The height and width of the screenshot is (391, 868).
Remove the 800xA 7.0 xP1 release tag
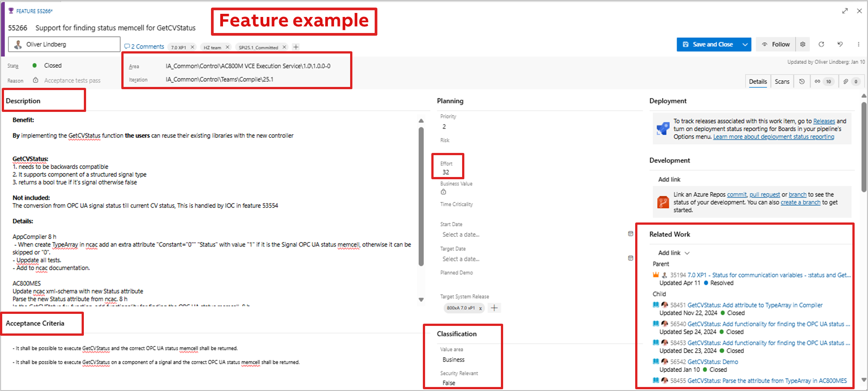point(480,308)
